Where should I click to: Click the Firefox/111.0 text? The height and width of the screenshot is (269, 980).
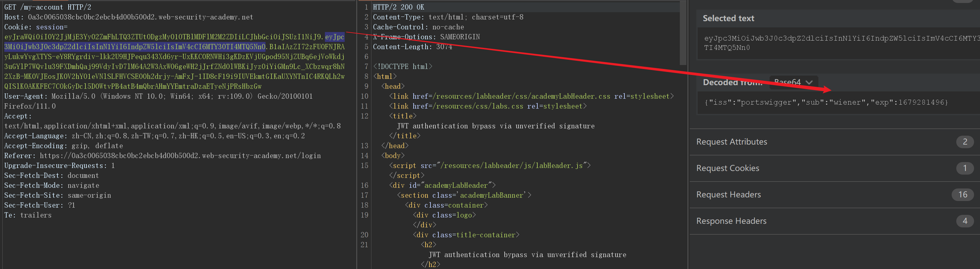[x=30, y=106]
